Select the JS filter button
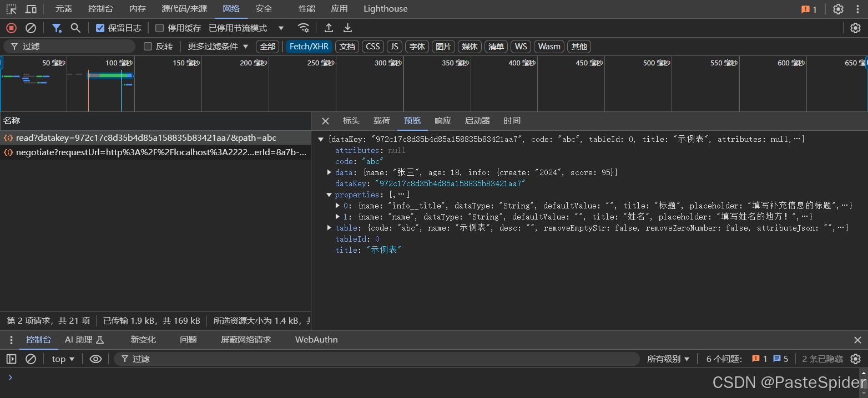Screen dimensions: 868x398 [x=395, y=47]
